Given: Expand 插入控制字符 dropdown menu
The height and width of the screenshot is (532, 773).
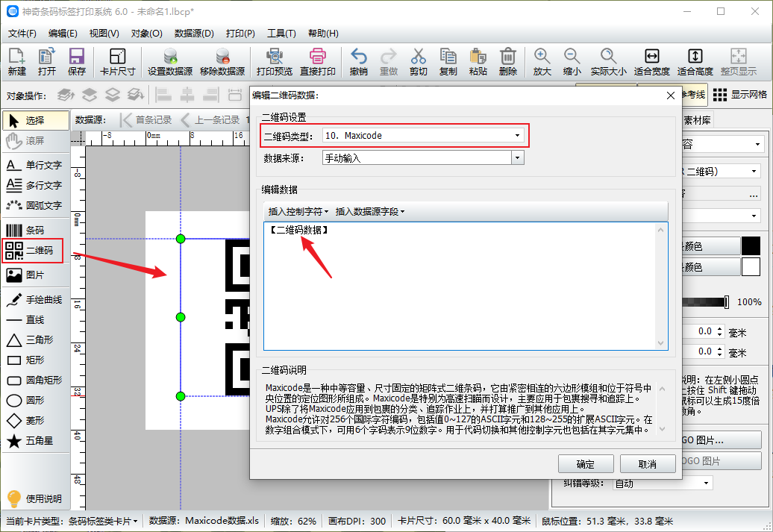Looking at the screenshot, I should 298,211.
